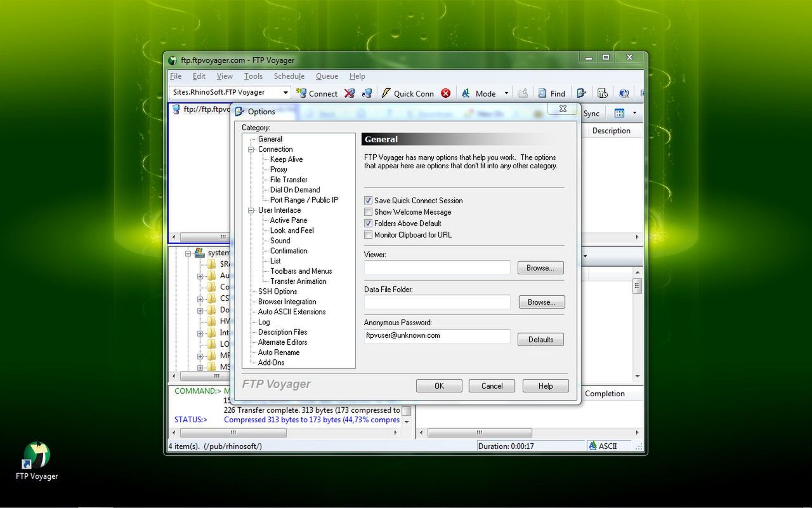This screenshot has width=812, height=508.
Task: Click Help button in Options dialog
Action: tap(546, 386)
